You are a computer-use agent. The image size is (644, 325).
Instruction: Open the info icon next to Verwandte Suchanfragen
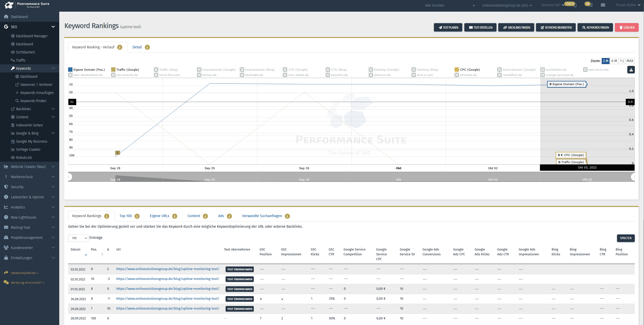click(x=287, y=216)
